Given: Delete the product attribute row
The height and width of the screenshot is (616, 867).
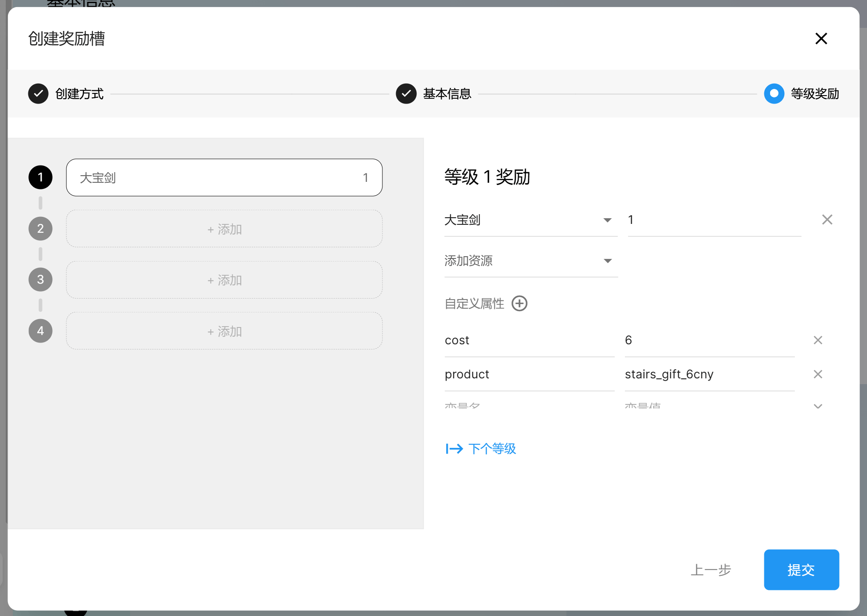Looking at the screenshot, I should tap(817, 374).
